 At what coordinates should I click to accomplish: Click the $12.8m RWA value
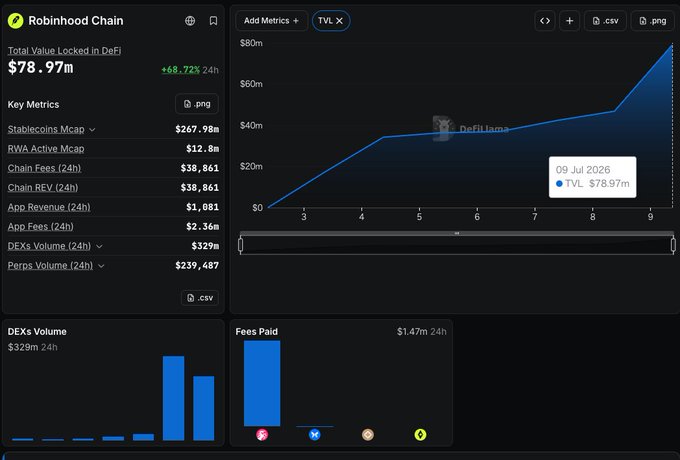pyautogui.click(x=203, y=149)
